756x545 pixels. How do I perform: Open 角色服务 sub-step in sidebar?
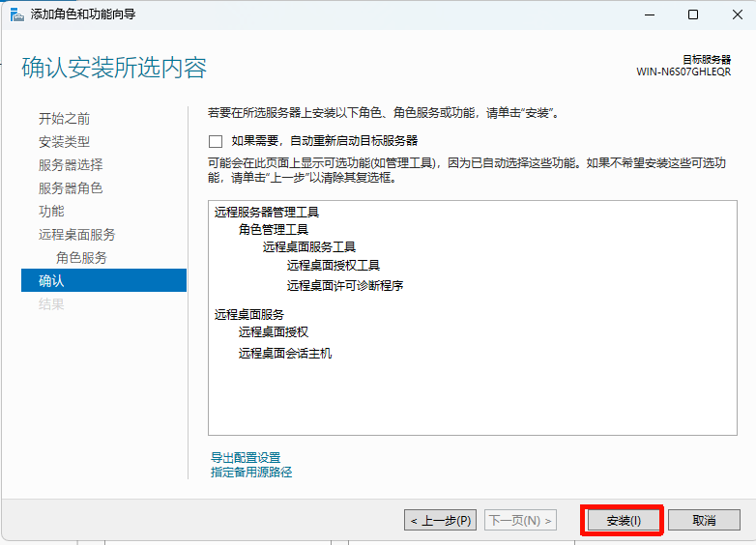point(81,258)
